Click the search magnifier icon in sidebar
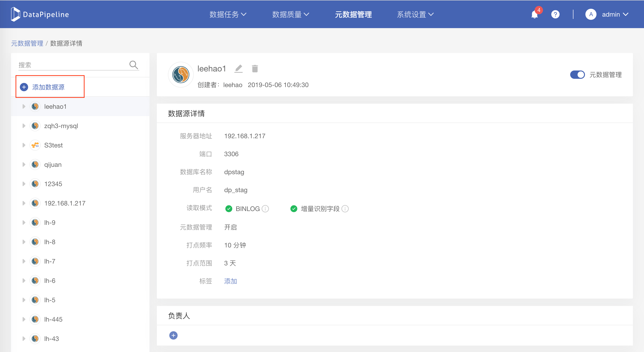Screen dimensions: 644x352 tap(134, 65)
